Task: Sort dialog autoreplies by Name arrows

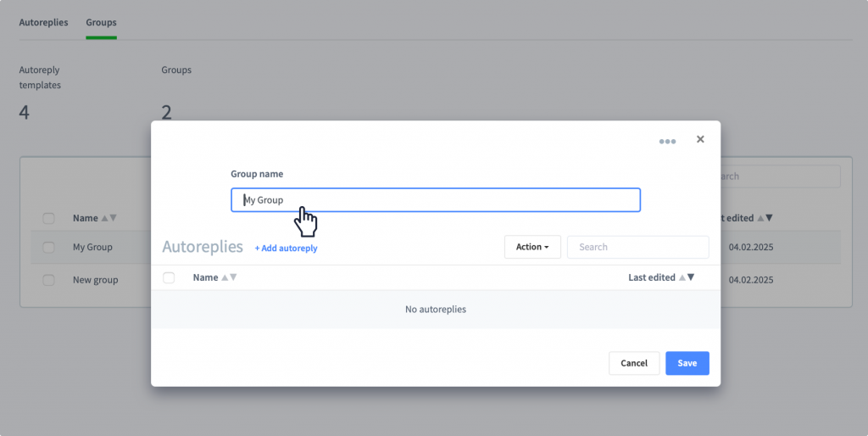Action: pyautogui.click(x=229, y=277)
